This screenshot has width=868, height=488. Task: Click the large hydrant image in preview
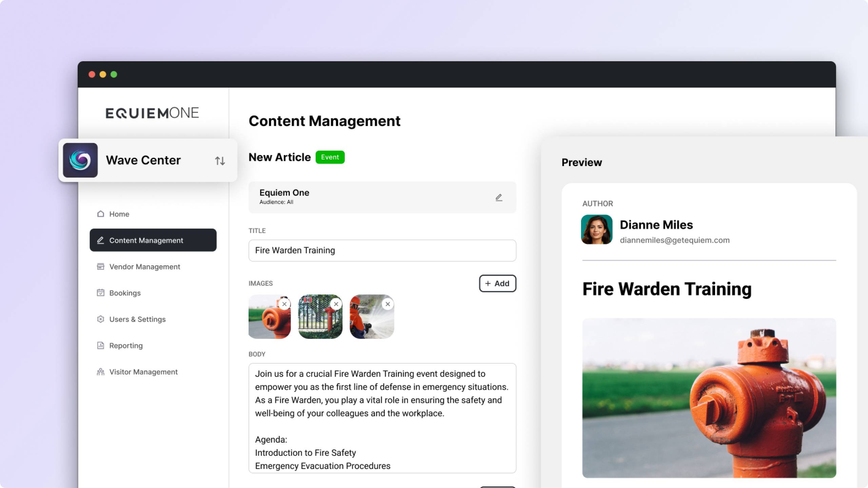[709, 398]
